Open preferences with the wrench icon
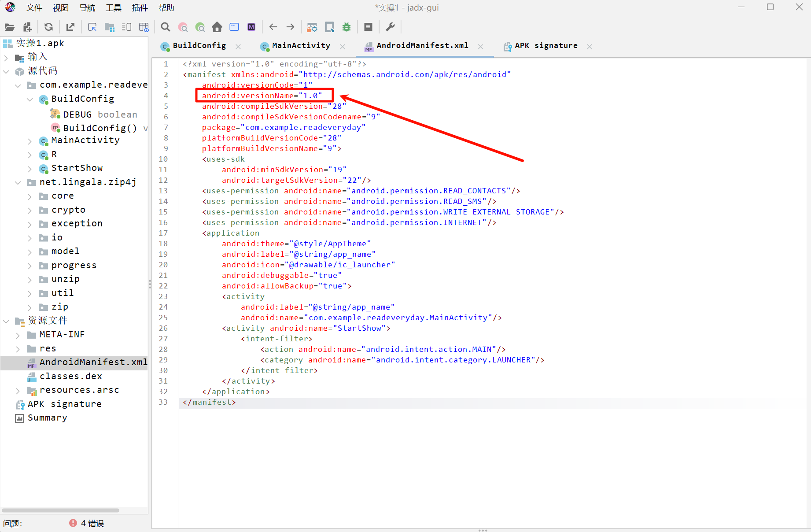The width and height of the screenshot is (811, 532). [390, 27]
